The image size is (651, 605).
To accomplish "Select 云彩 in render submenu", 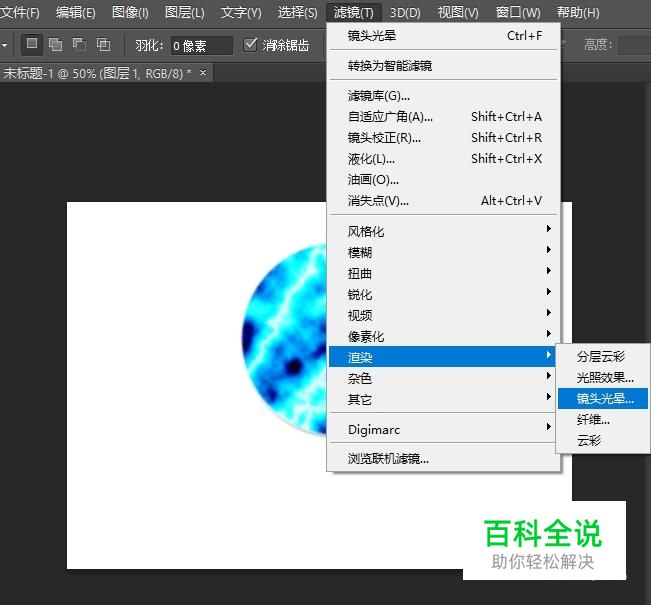I will click(x=603, y=441).
